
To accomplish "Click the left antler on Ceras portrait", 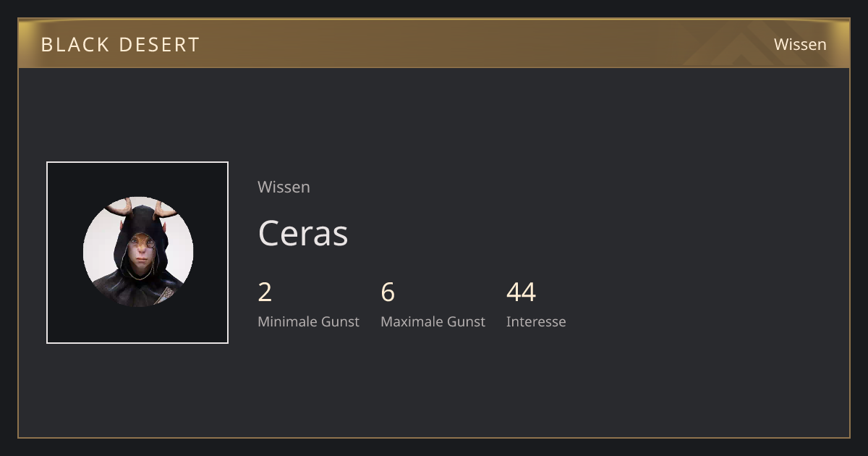I will 120,208.
